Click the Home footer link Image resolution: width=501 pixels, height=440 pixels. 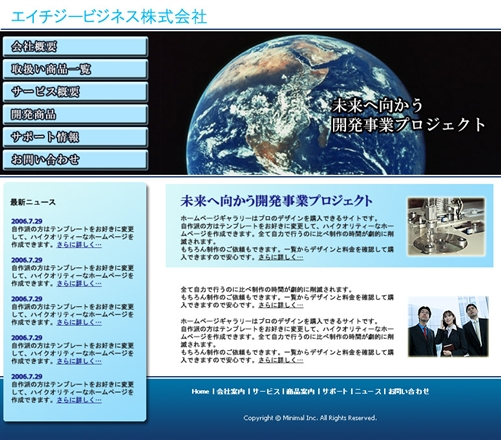tap(200, 391)
